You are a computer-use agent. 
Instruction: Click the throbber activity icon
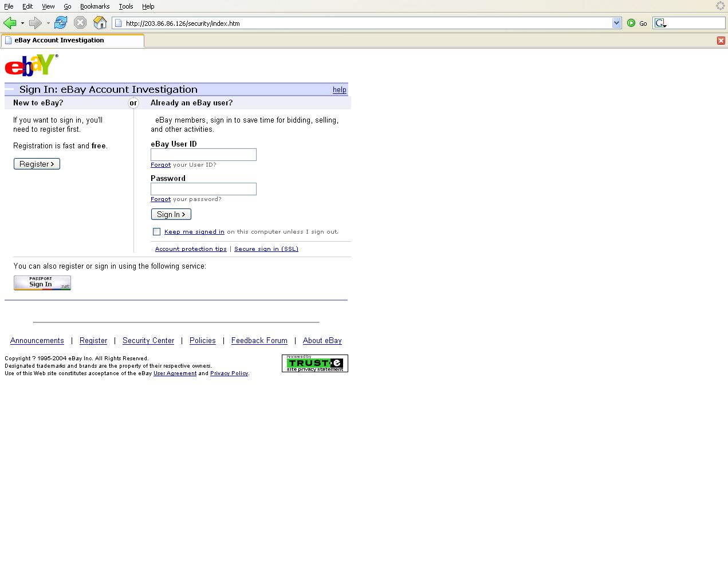pyautogui.click(x=721, y=6)
